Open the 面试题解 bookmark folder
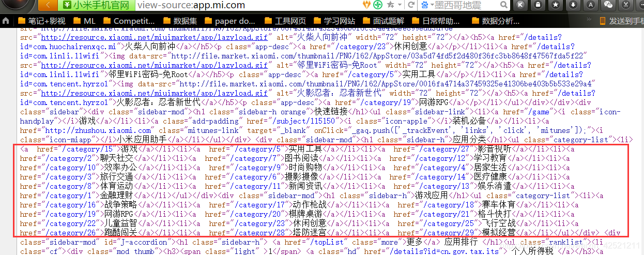The height and width of the screenshot is (255, 644). click(384, 21)
